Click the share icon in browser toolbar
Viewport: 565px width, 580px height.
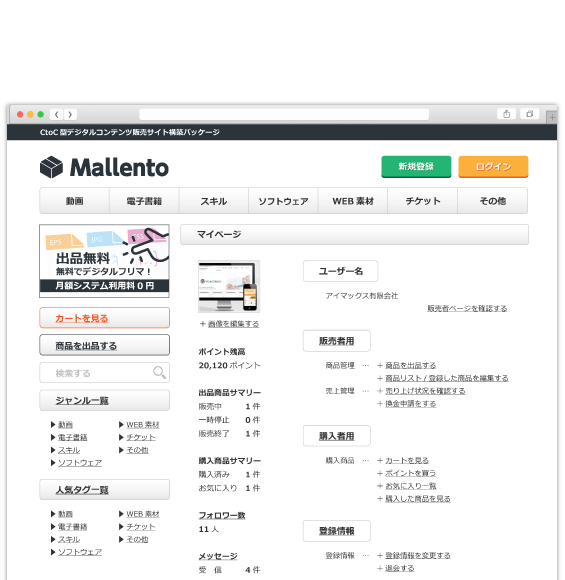[x=507, y=114]
